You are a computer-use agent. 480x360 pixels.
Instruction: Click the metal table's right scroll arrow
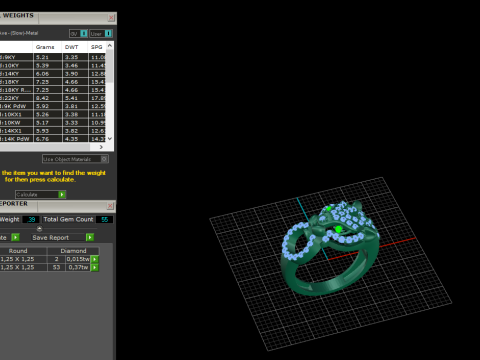click(101, 147)
